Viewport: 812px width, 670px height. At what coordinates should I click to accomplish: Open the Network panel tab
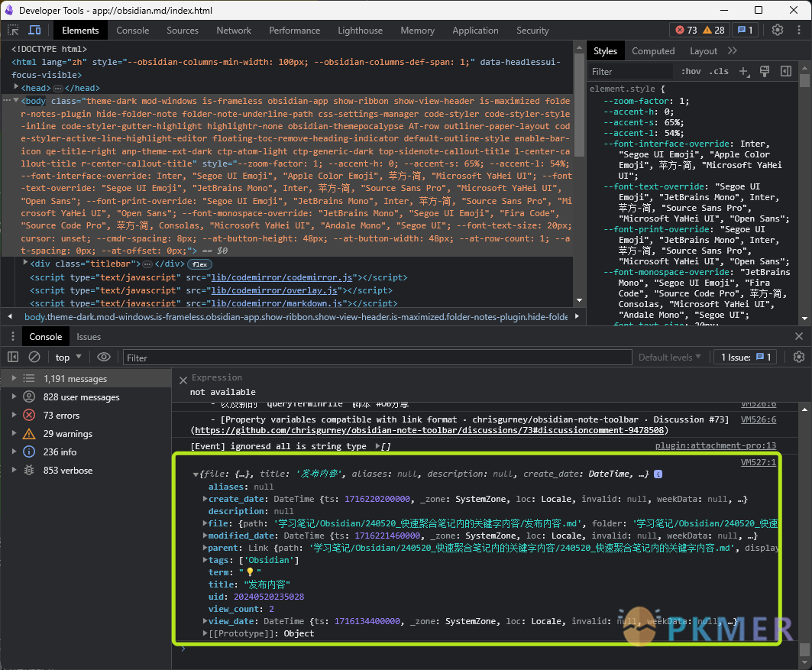tap(234, 30)
